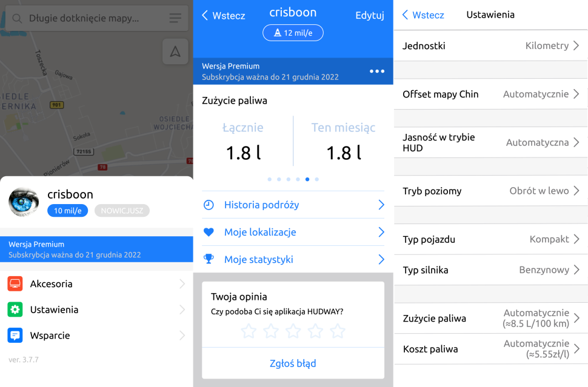Tap the Historia podróży clock icon
The image size is (588, 387).
[x=209, y=205]
